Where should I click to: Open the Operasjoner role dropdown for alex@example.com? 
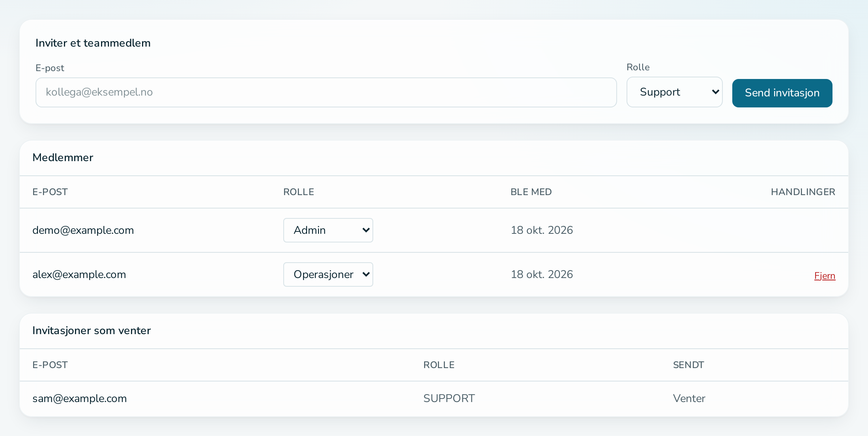(x=328, y=274)
